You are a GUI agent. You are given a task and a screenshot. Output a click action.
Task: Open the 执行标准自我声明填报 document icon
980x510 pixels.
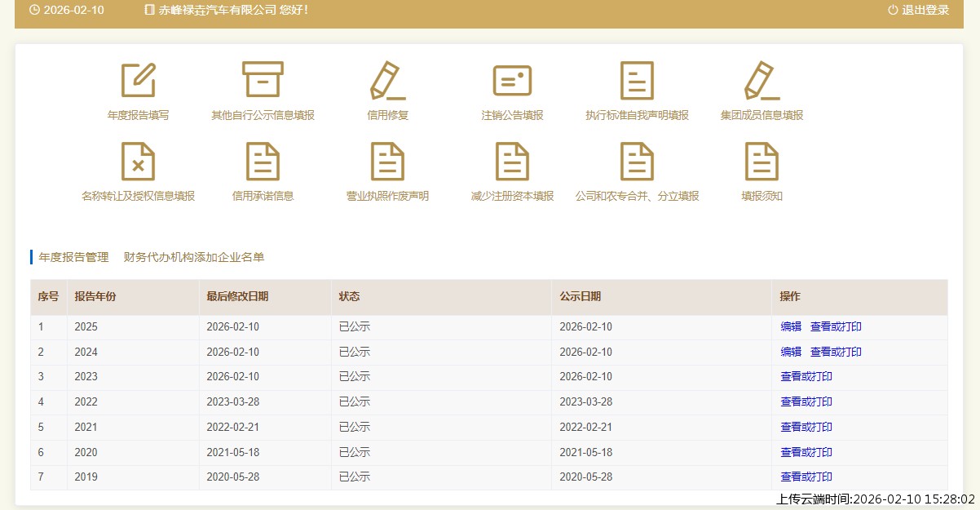(637, 80)
